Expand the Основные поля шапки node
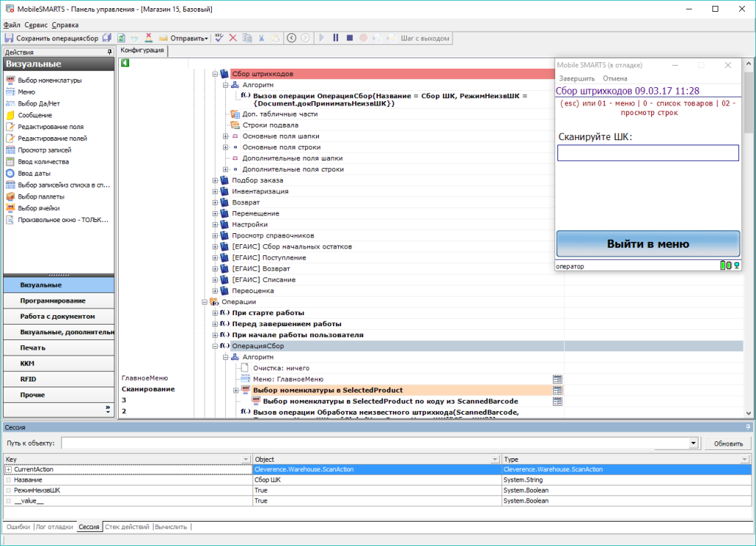The image size is (756, 546). (x=225, y=136)
